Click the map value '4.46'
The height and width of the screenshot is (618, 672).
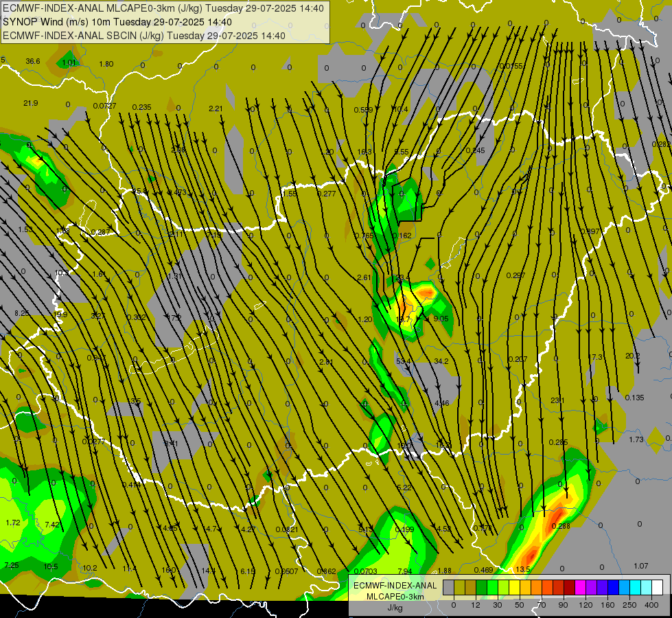(x=442, y=403)
